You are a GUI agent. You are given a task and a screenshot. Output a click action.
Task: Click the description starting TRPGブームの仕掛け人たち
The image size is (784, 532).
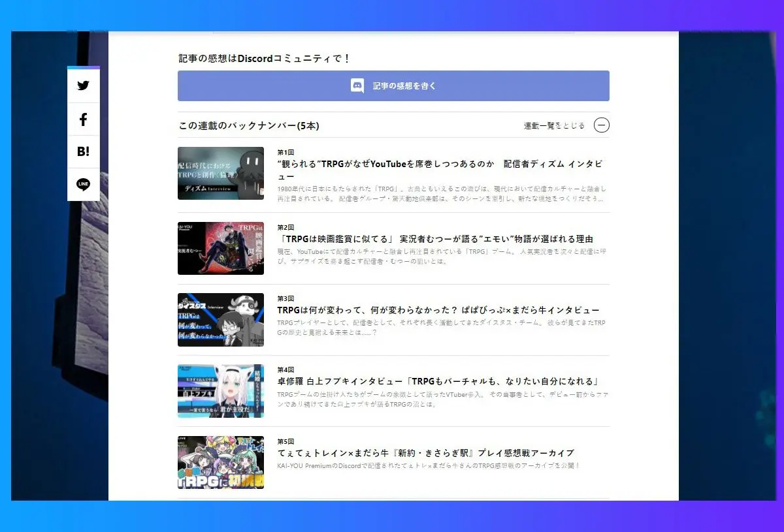(x=442, y=399)
